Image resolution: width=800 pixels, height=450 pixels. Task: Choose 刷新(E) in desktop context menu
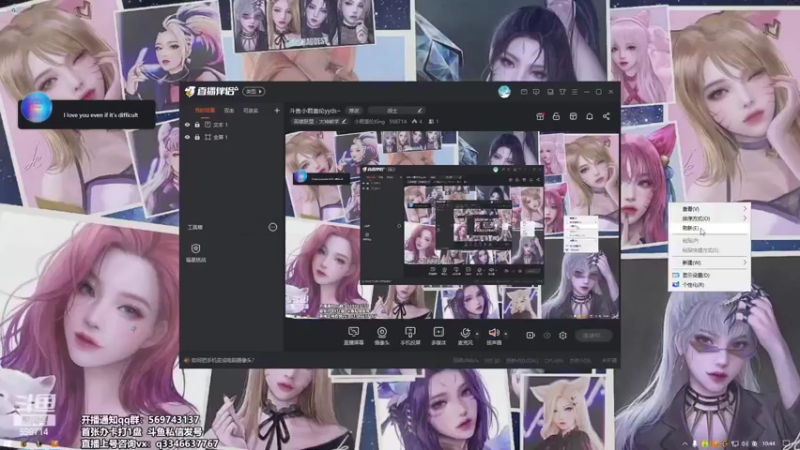[x=709, y=228]
